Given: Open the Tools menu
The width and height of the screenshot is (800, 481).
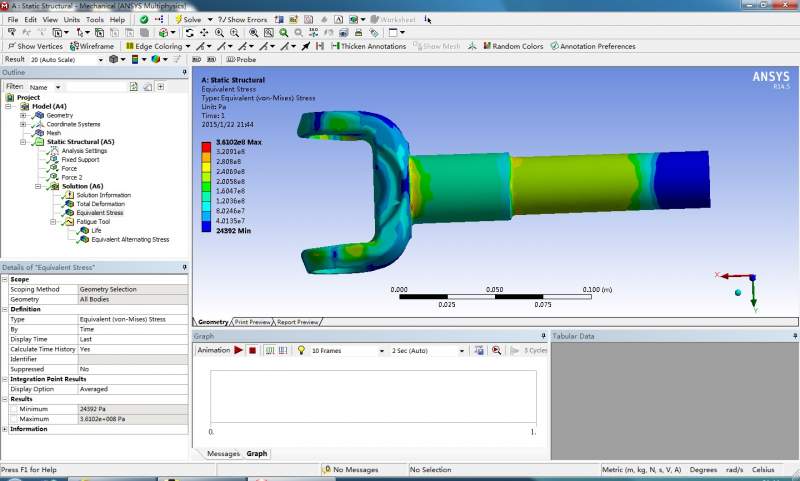Looking at the screenshot, I should [95, 19].
